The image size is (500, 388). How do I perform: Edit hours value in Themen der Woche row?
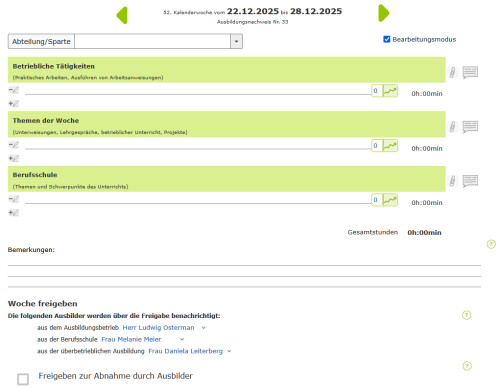[376, 146]
